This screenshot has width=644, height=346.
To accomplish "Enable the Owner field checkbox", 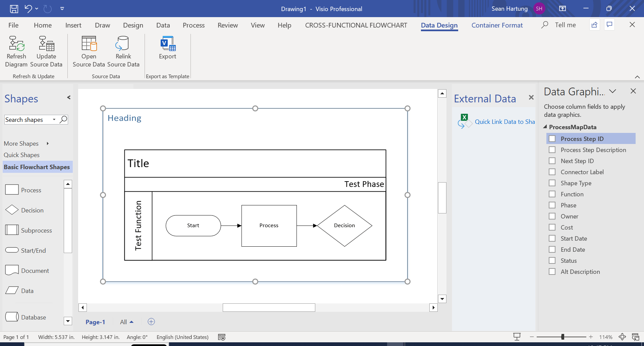I will (552, 216).
